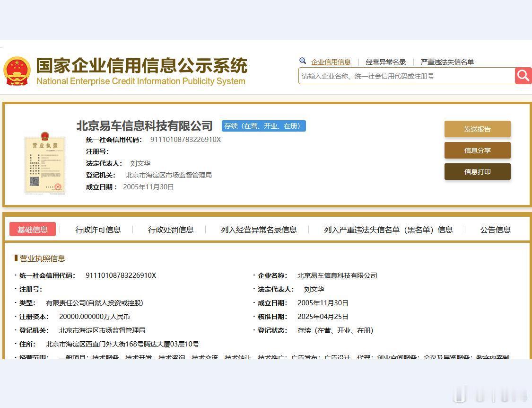Screen dimensions: 532x408
Task: Click the 信息分享 button
Action: click(477, 151)
